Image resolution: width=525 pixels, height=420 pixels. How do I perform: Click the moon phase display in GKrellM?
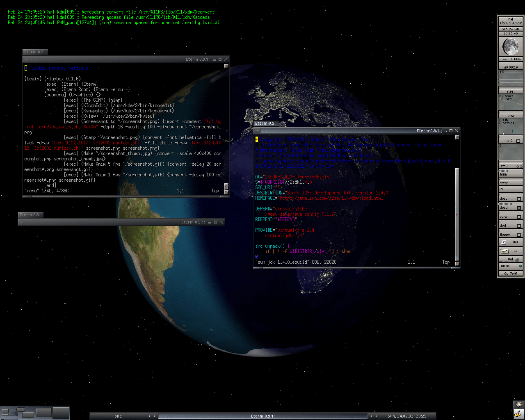[511, 46]
